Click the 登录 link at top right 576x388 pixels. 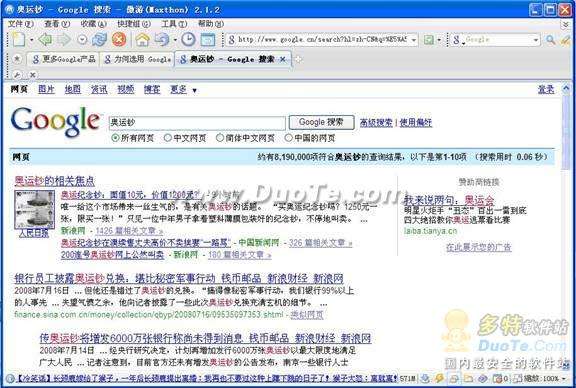(546, 89)
